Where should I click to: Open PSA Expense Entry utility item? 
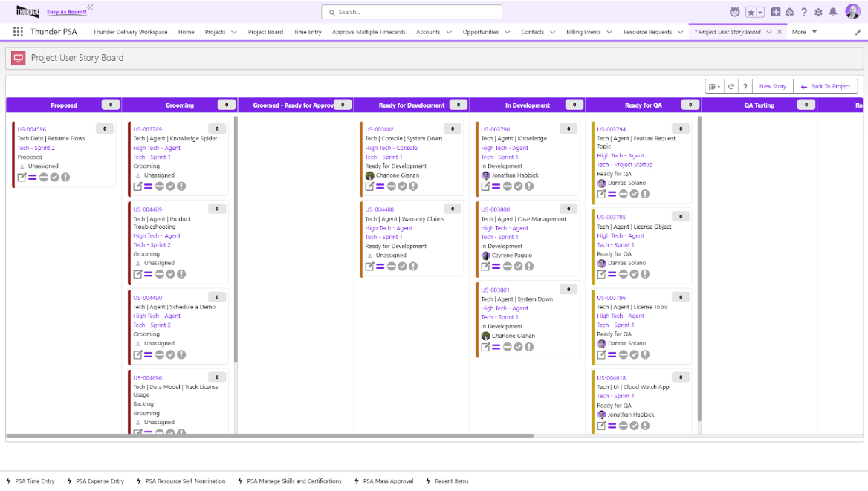(95, 481)
